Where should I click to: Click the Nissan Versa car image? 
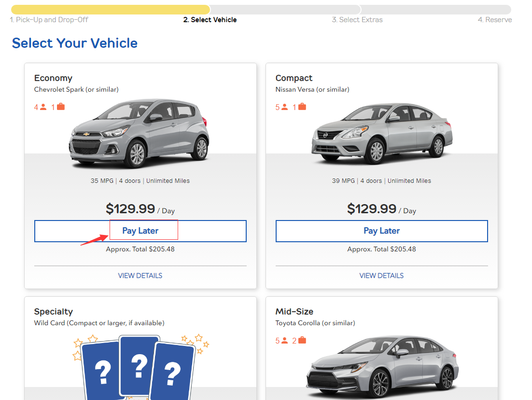381,133
